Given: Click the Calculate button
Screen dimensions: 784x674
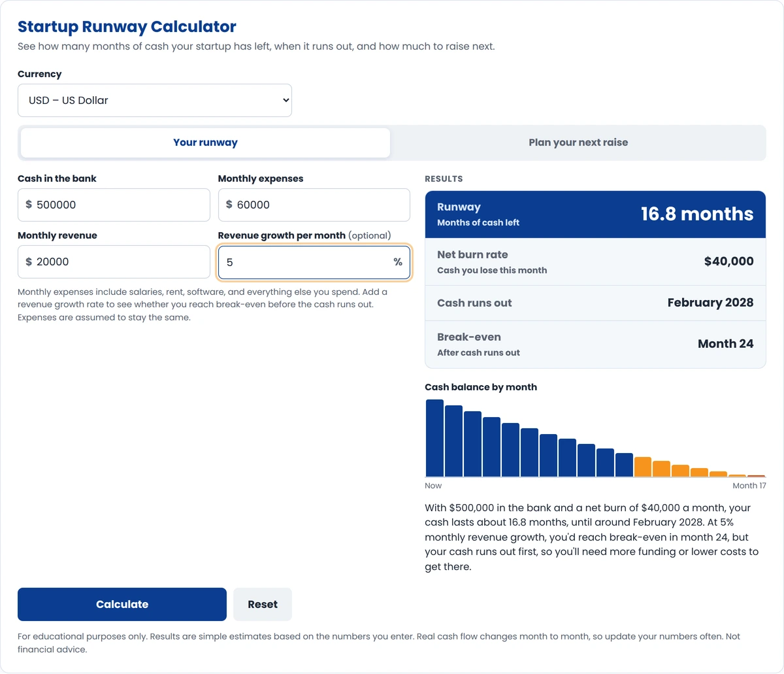Looking at the screenshot, I should coord(122,604).
